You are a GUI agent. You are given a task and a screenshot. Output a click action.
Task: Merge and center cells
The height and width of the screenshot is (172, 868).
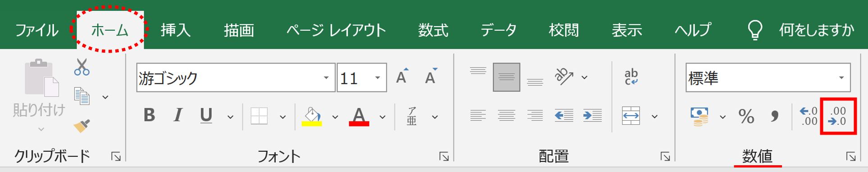[x=631, y=116]
